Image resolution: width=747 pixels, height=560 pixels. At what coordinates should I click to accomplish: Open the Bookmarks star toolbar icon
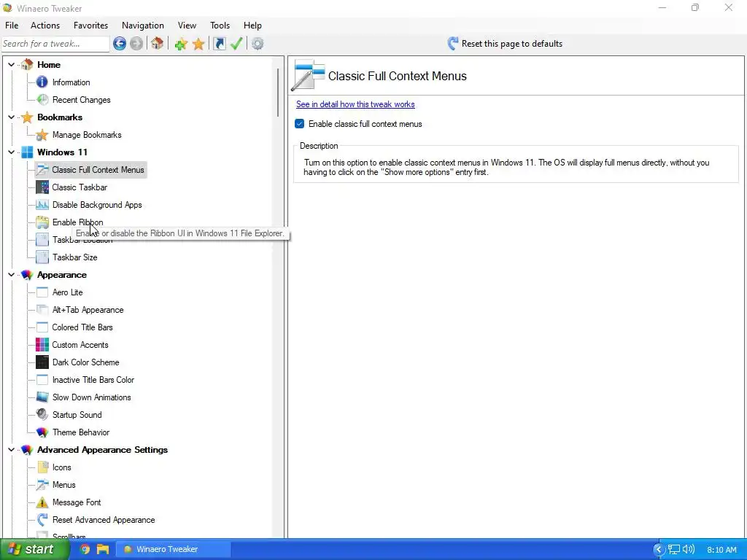click(198, 44)
